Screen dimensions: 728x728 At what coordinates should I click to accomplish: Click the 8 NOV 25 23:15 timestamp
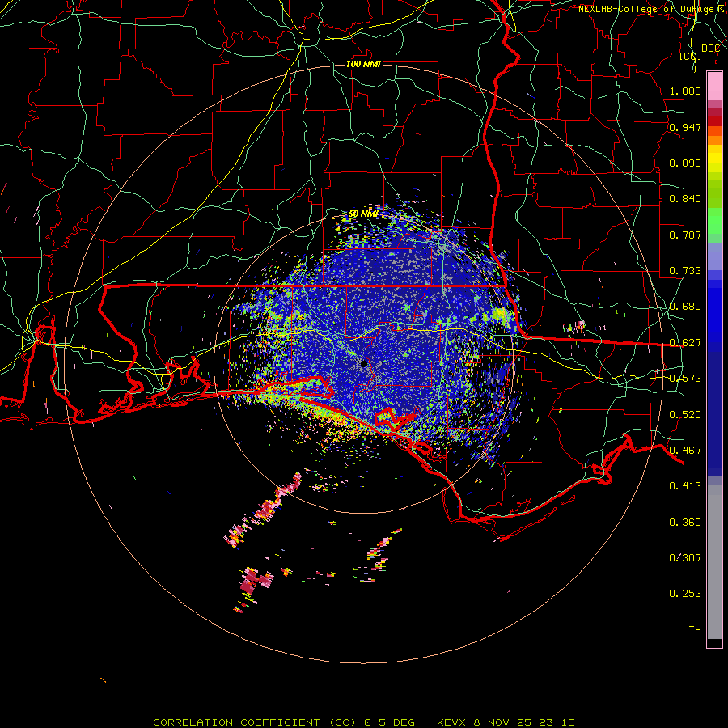pyautogui.click(x=523, y=722)
